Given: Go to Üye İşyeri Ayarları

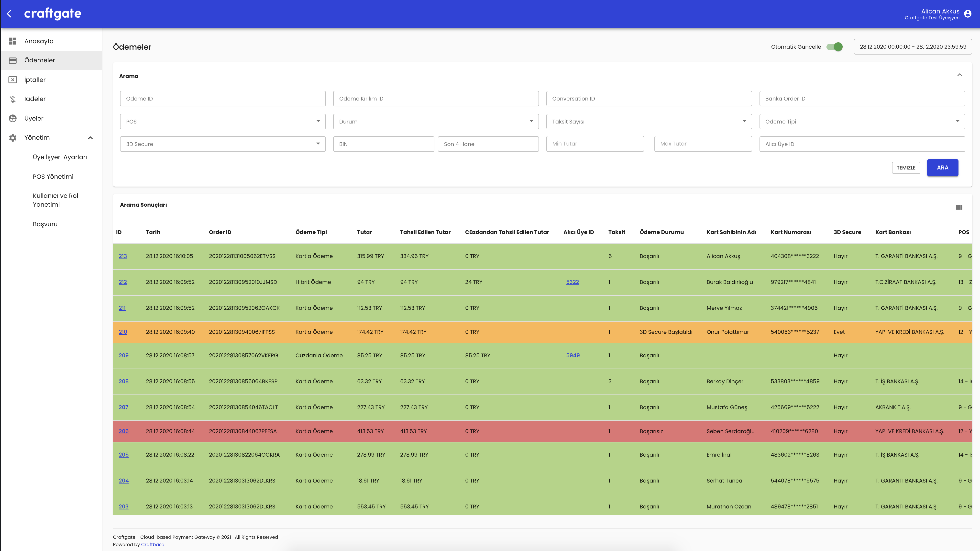Looking at the screenshot, I should click(60, 157).
